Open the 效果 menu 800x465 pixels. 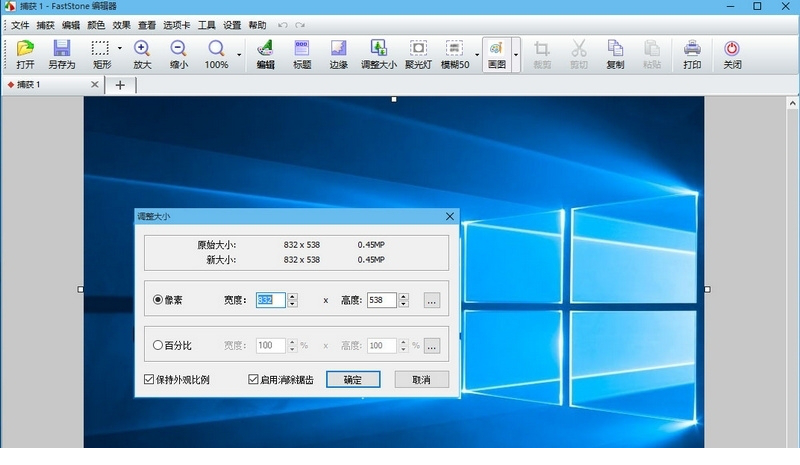121,25
